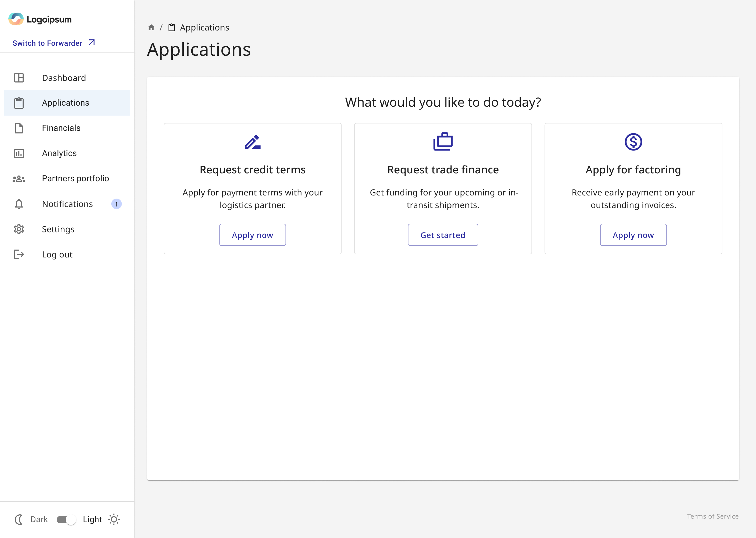Click the clipboard icon in breadcrumb
Screen dimensions: 756x538
[x=171, y=27]
